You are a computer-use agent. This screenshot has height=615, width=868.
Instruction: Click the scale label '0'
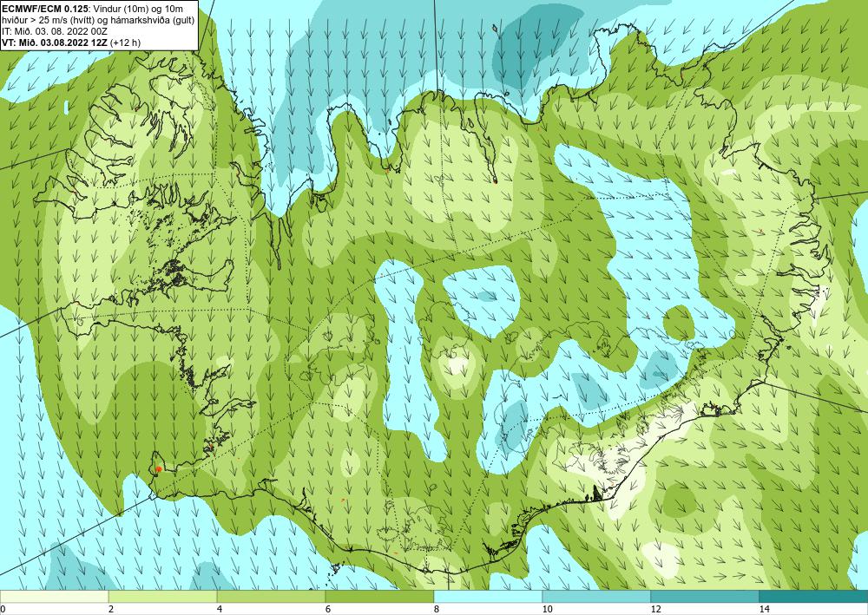point(3,609)
